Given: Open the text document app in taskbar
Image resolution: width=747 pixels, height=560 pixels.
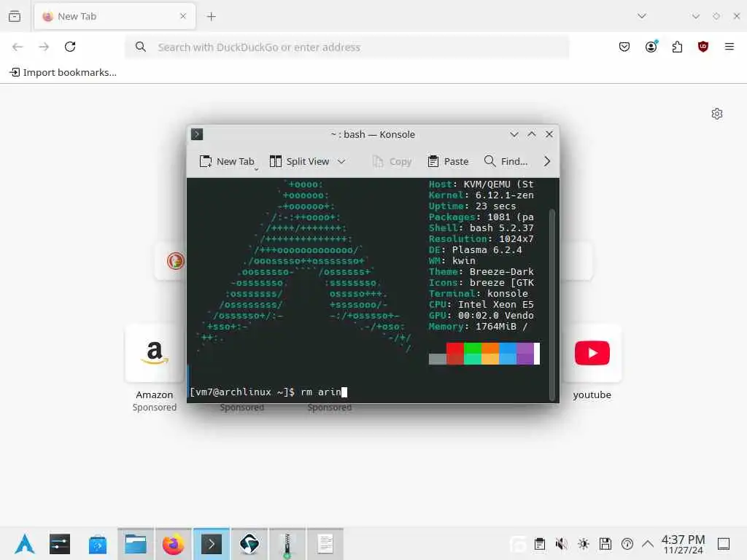Looking at the screenshot, I should click(x=325, y=544).
